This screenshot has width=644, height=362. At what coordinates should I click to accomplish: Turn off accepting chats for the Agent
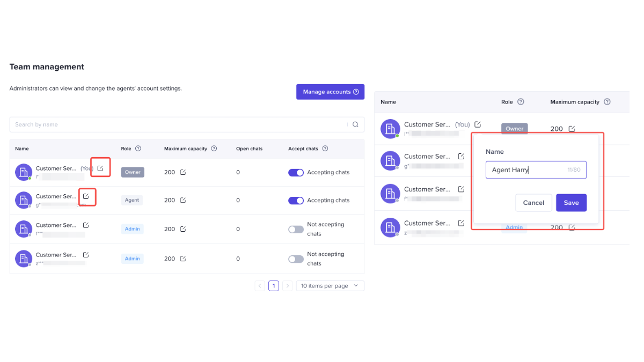[296, 201]
